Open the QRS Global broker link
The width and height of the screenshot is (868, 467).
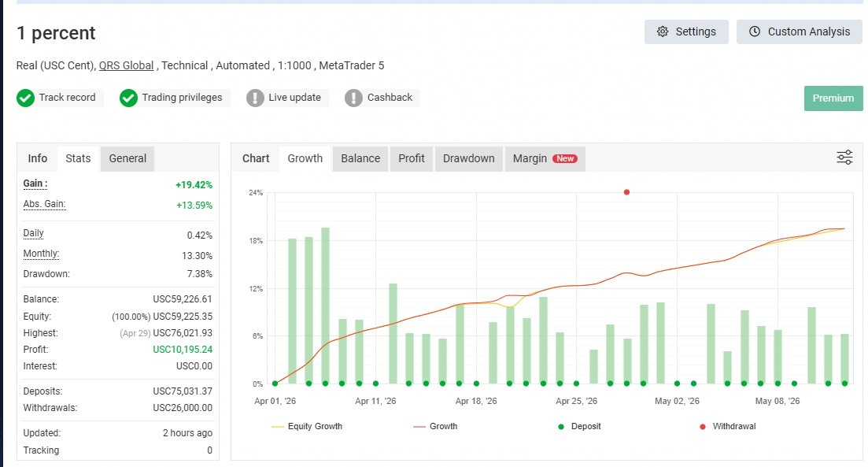click(x=126, y=65)
